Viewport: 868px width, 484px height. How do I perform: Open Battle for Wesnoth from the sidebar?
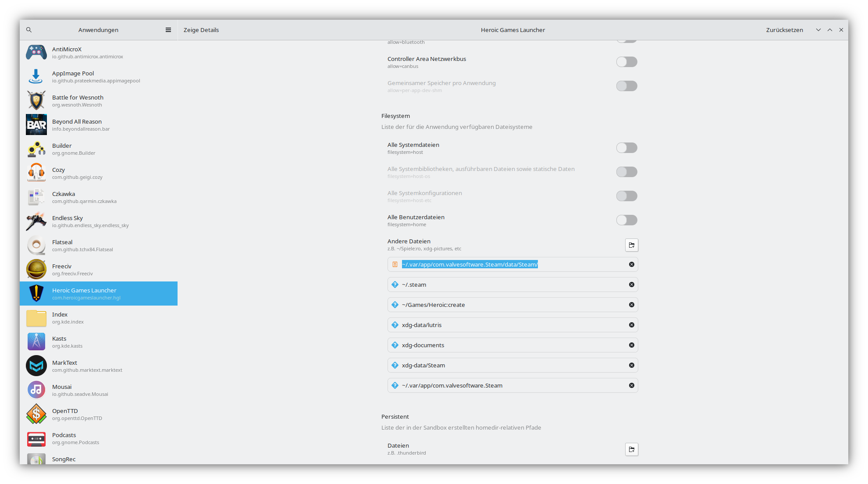[99, 101]
